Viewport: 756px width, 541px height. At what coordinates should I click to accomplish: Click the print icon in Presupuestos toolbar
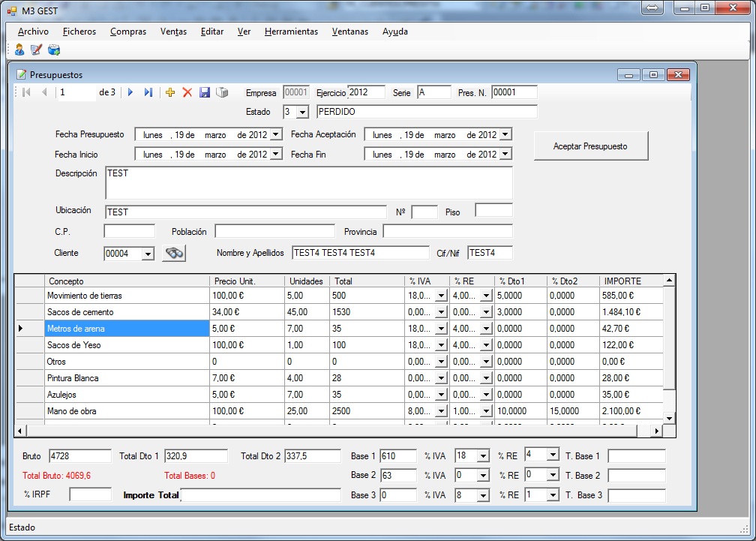[222, 92]
